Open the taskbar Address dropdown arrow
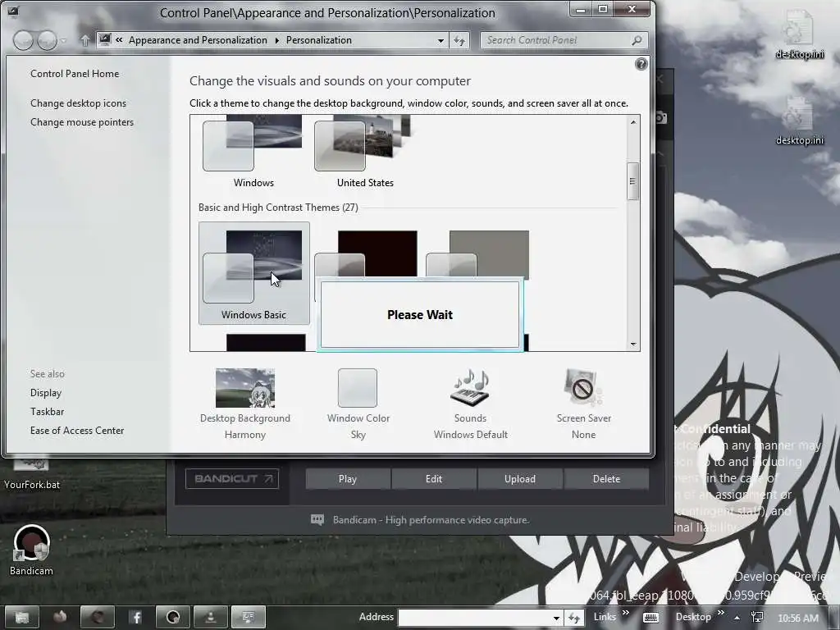Viewport: 840px width, 630px height. point(557,618)
